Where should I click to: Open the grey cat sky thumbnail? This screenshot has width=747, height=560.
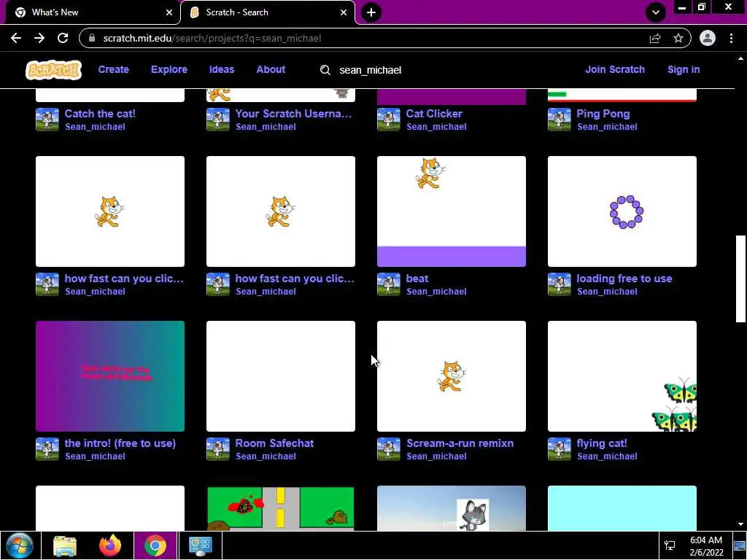click(x=451, y=508)
